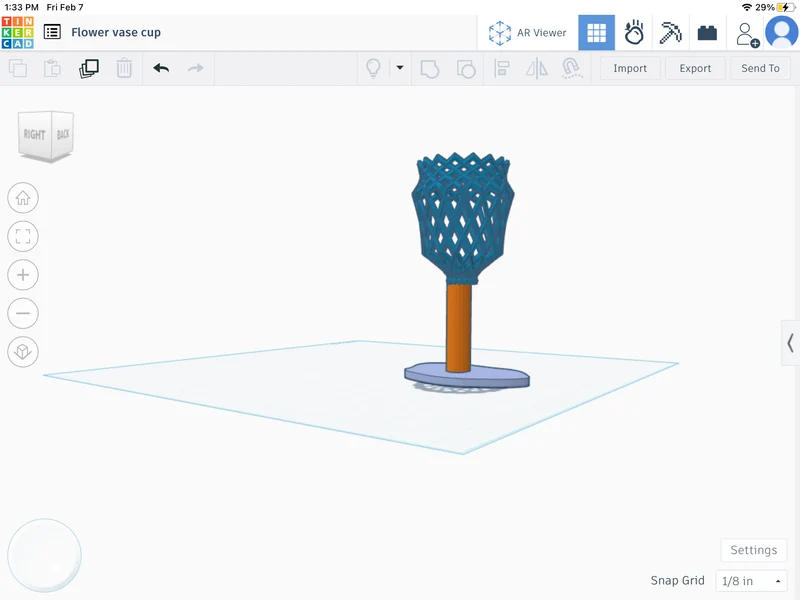
Task: Open the Tinkercad logo home
Action: coord(17,32)
